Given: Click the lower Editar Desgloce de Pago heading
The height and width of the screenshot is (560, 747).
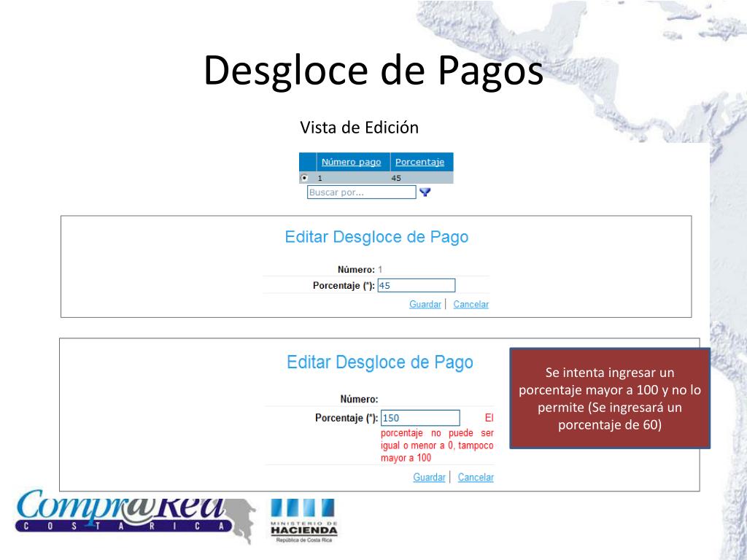Looking at the screenshot, I should pyautogui.click(x=379, y=362).
